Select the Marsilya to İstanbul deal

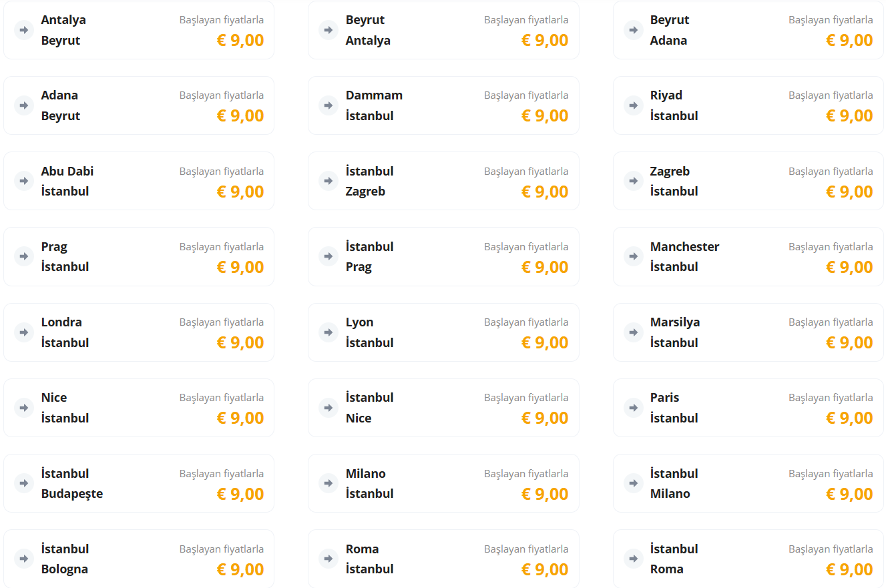click(748, 332)
